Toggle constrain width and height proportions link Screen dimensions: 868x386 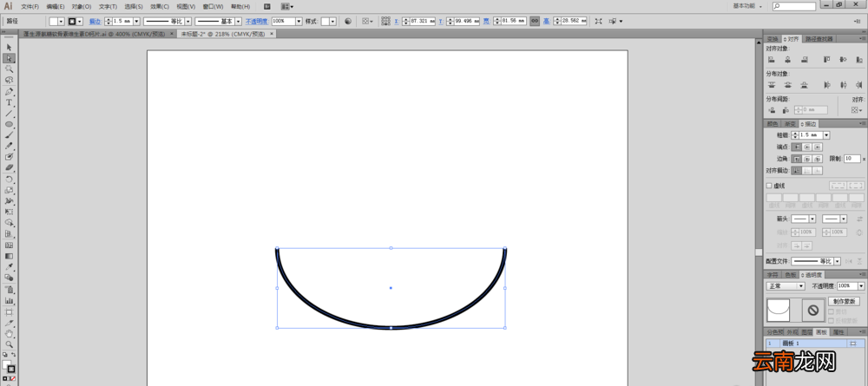534,21
